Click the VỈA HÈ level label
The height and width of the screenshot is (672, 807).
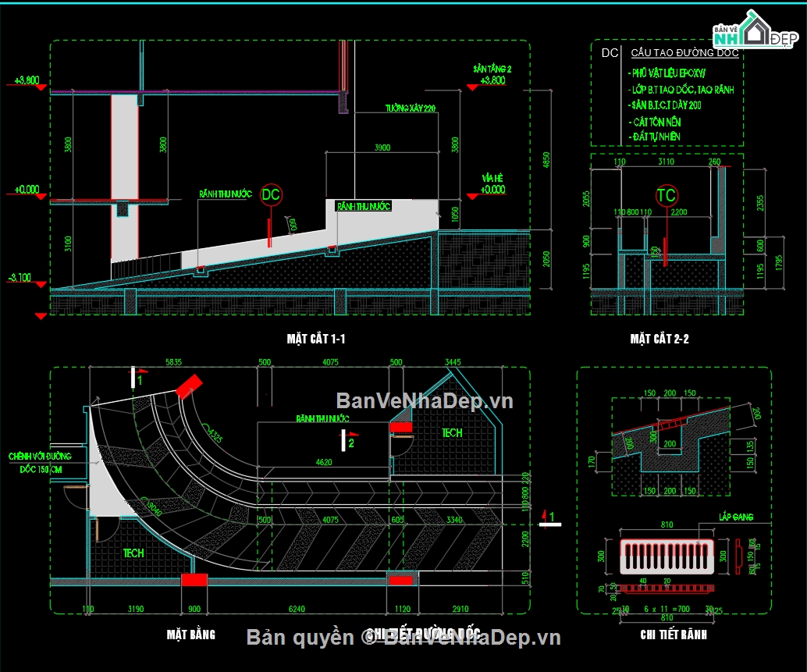coord(492,178)
